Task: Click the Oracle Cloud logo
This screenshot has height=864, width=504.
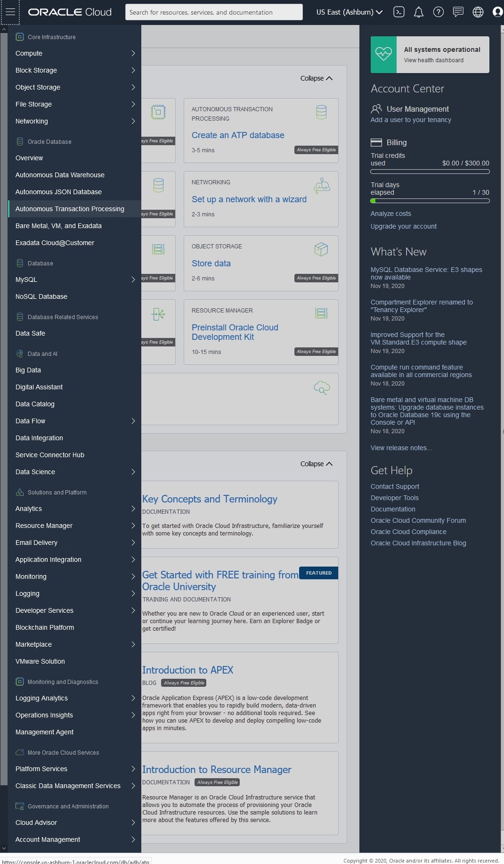Action: [x=70, y=12]
